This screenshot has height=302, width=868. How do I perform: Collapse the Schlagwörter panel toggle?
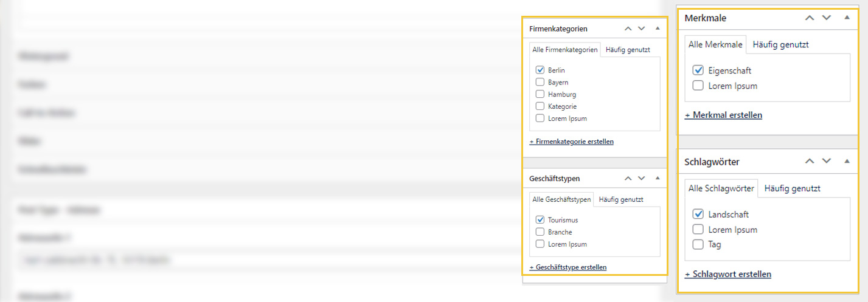click(847, 162)
